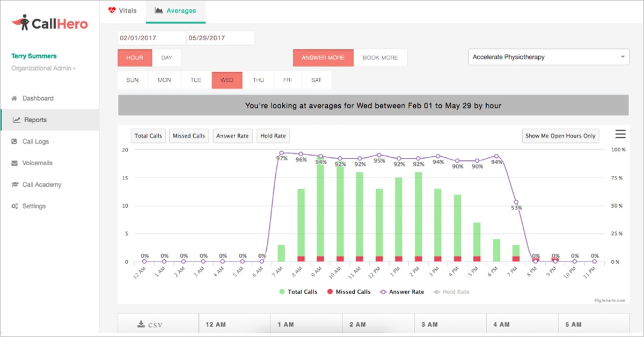Select MON day filter
Screen dimensions: 644x337
(164, 80)
